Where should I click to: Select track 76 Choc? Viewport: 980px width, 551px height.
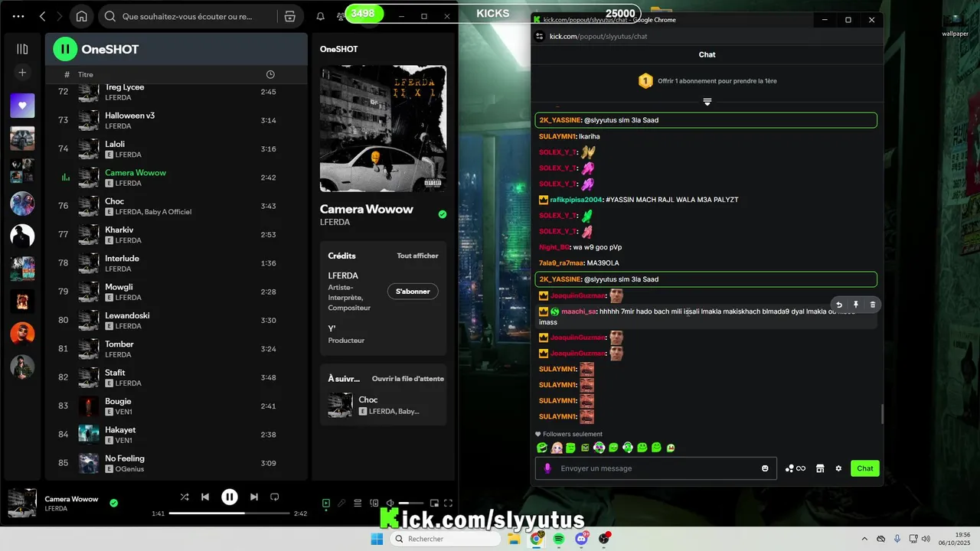tap(176, 206)
